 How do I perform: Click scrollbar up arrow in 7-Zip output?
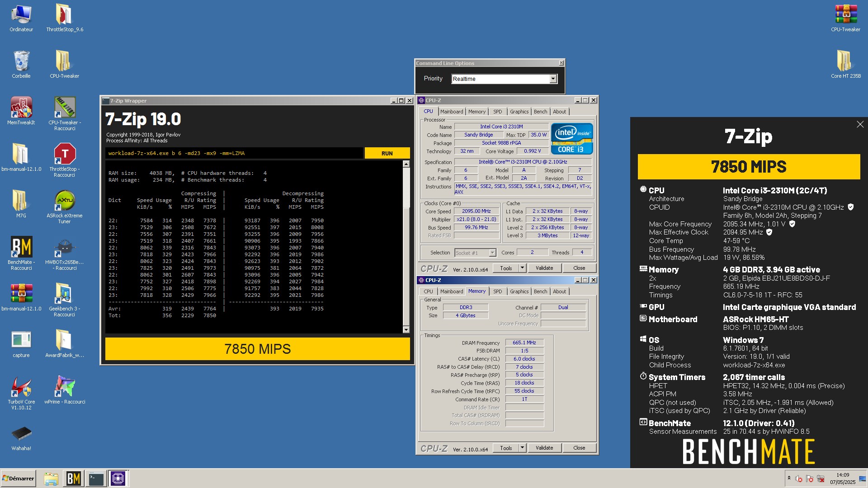click(406, 164)
